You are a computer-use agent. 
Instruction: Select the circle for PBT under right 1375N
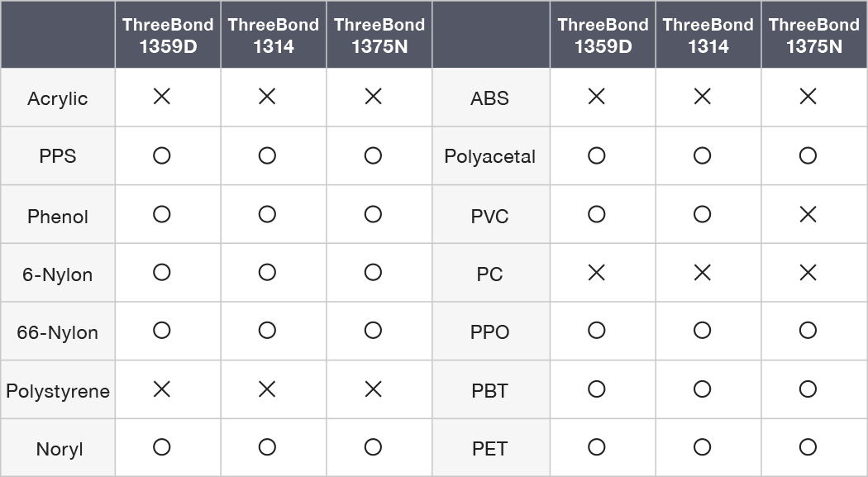[x=808, y=389]
